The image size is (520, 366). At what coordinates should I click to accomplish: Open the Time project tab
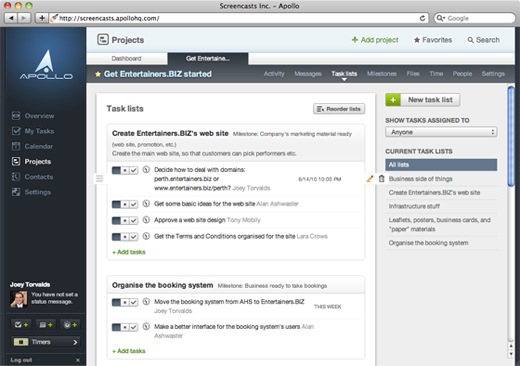[436, 74]
